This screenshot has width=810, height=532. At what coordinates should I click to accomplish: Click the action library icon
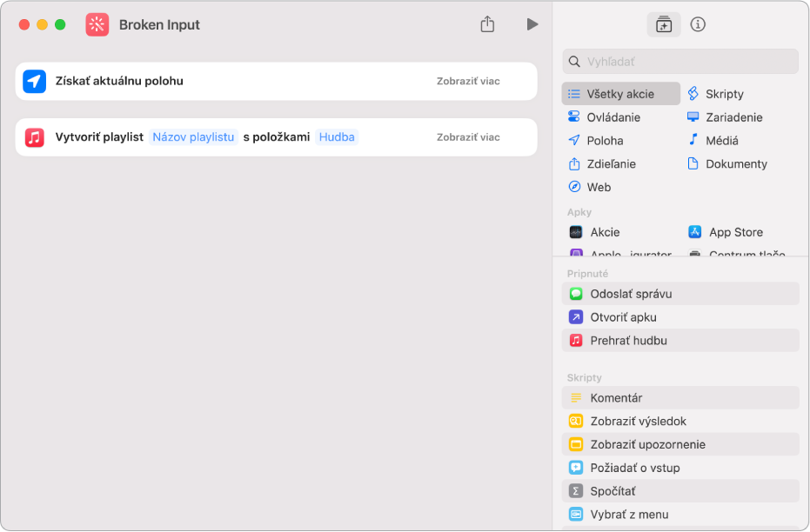pos(663,24)
